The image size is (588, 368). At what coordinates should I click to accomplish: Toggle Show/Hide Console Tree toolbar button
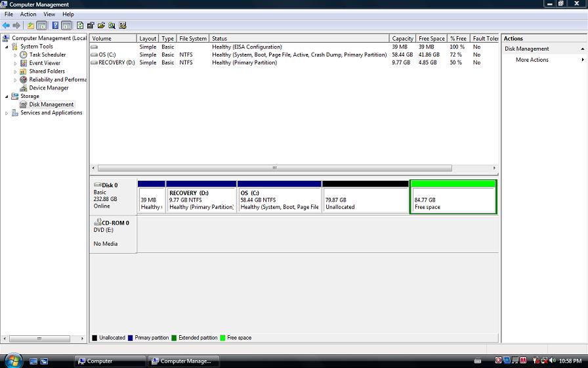(x=41, y=26)
